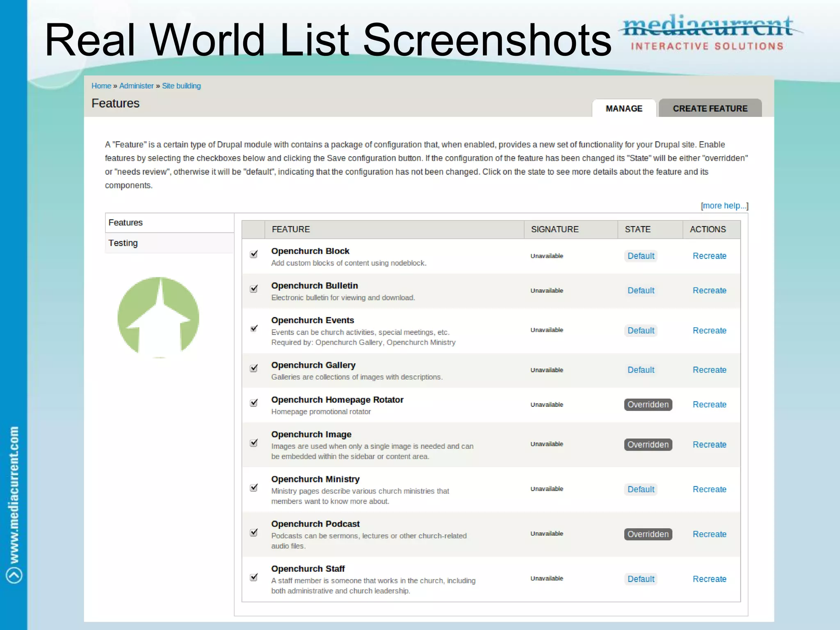View Default state of Openchurch Ministry

[x=641, y=489]
